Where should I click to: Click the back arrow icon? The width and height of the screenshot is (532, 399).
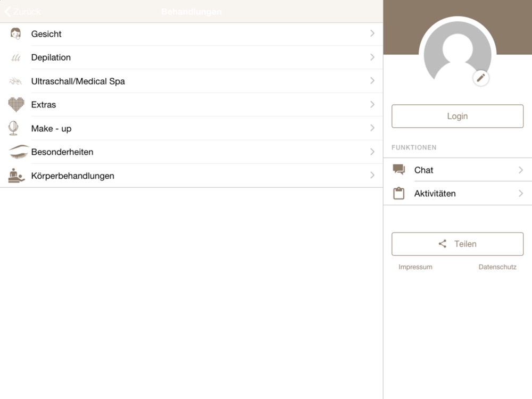(8, 12)
